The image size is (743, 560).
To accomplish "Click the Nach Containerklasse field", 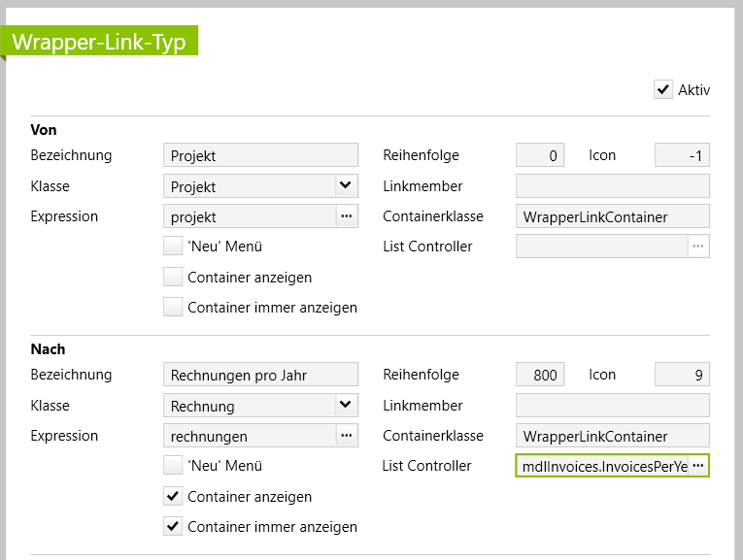I will 612,436.
